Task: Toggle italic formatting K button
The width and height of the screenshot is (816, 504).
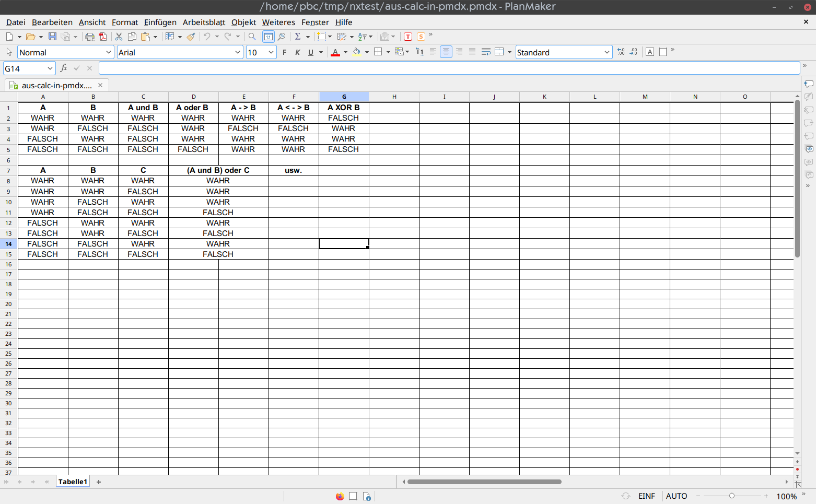Action: coord(298,52)
